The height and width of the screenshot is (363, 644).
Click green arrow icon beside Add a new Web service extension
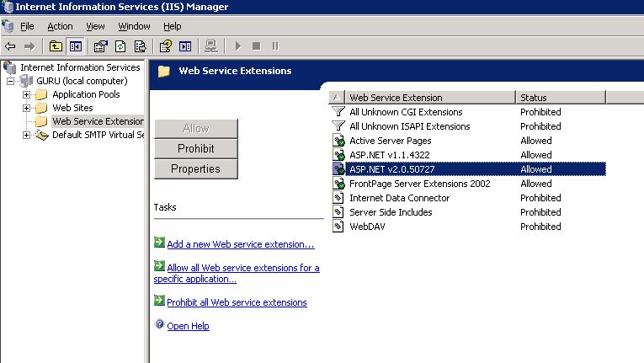click(x=159, y=243)
